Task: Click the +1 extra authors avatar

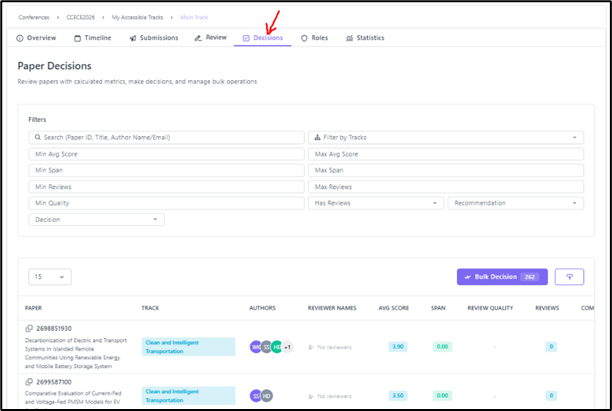Action: point(288,347)
